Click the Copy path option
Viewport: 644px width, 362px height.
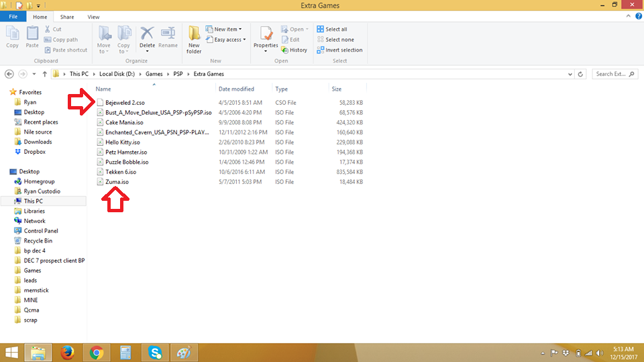tap(61, 40)
